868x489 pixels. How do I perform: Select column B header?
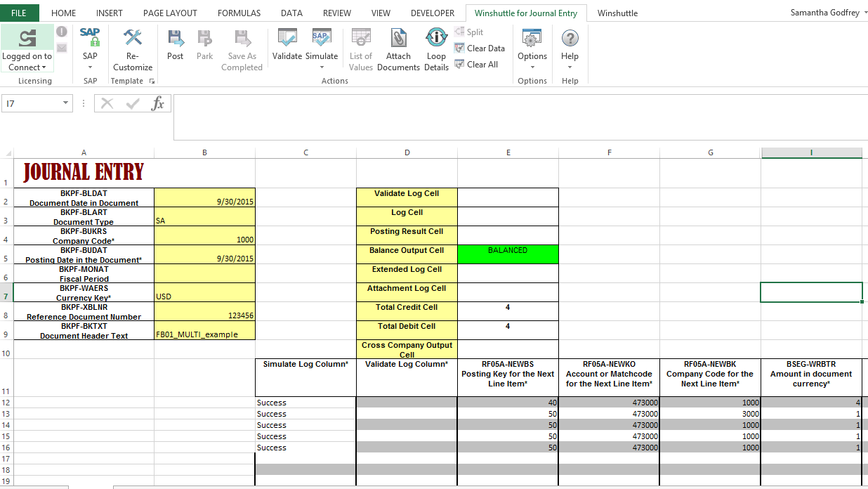pos(204,153)
